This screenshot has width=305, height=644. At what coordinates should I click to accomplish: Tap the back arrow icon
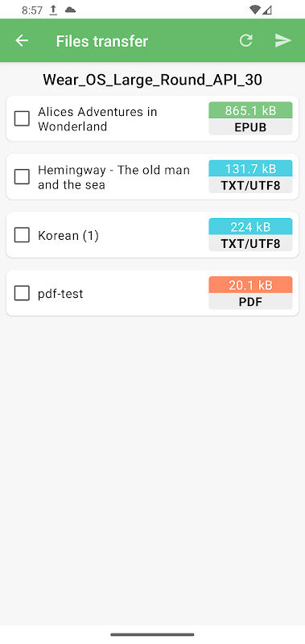(x=22, y=41)
